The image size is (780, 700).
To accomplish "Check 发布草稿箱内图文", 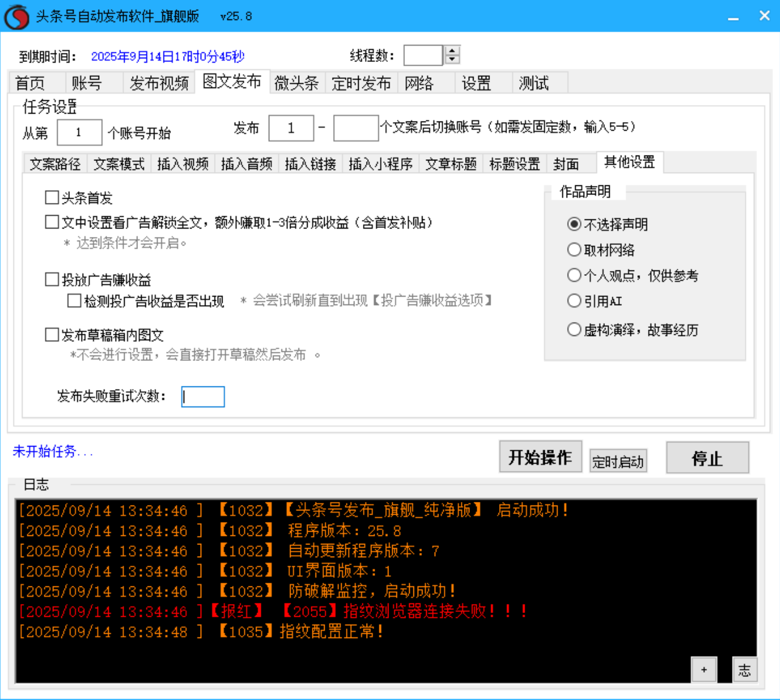I will (52, 335).
